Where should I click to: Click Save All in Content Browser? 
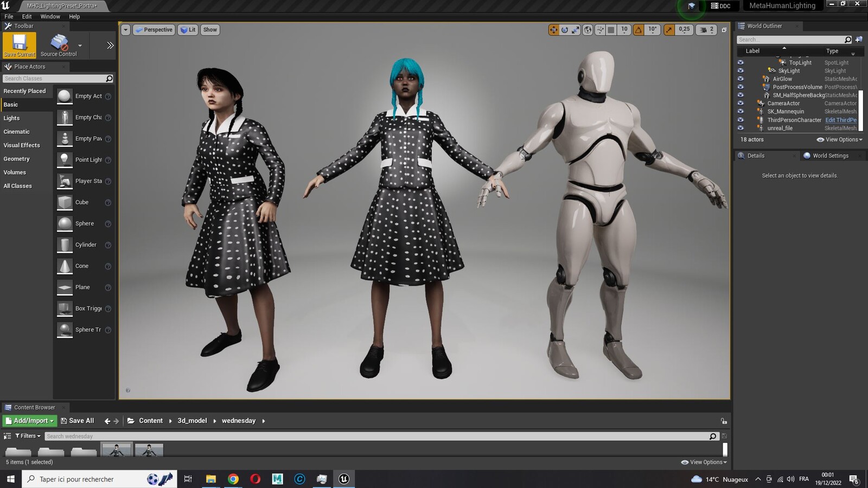[77, 421]
